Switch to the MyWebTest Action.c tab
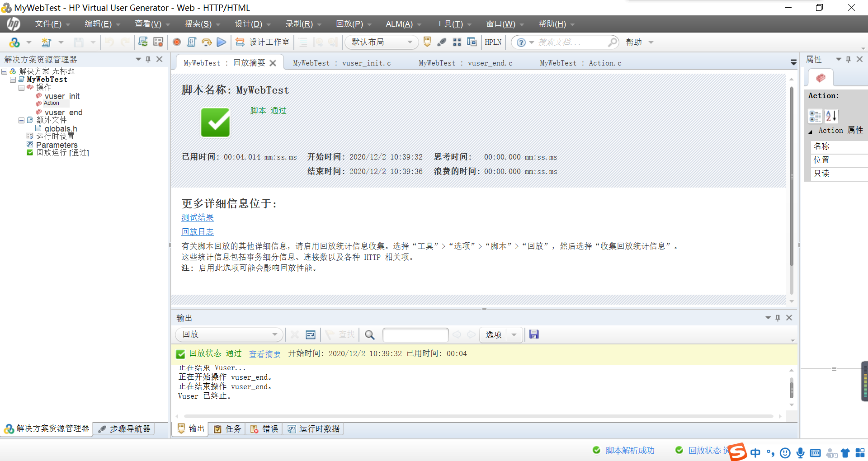This screenshot has height=461, width=868. pos(580,63)
